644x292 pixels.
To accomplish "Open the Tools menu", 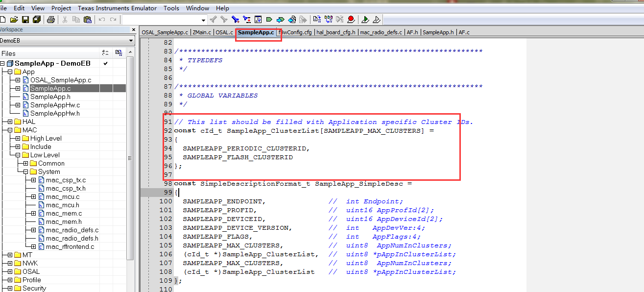I will (171, 8).
